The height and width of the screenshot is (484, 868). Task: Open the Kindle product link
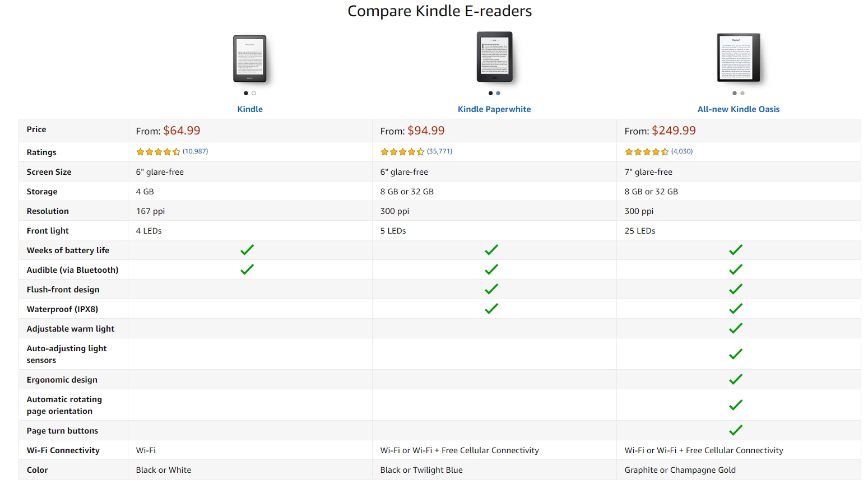pos(250,109)
